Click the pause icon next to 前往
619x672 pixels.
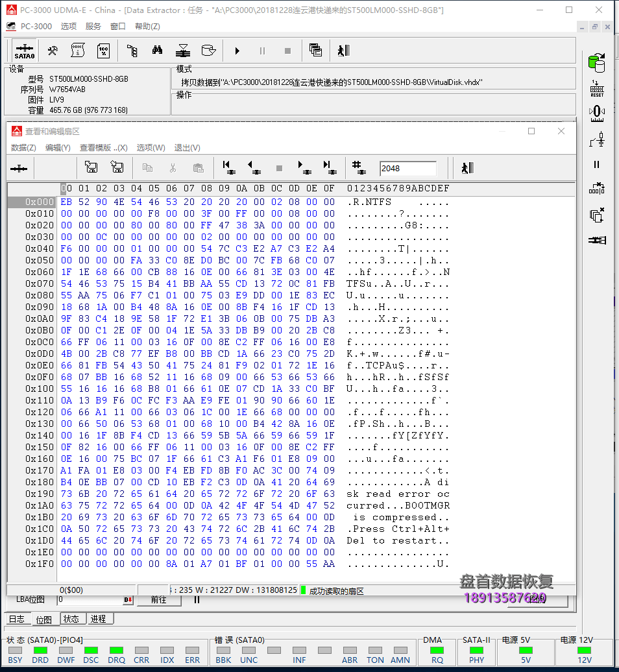[x=197, y=600]
